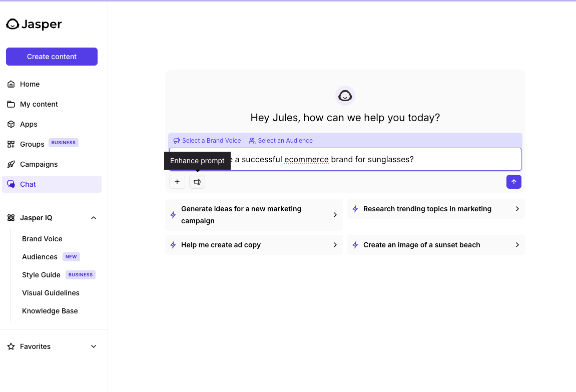This screenshot has width=576, height=392.
Task: Open the Apps section
Action: pyautogui.click(x=52, y=124)
